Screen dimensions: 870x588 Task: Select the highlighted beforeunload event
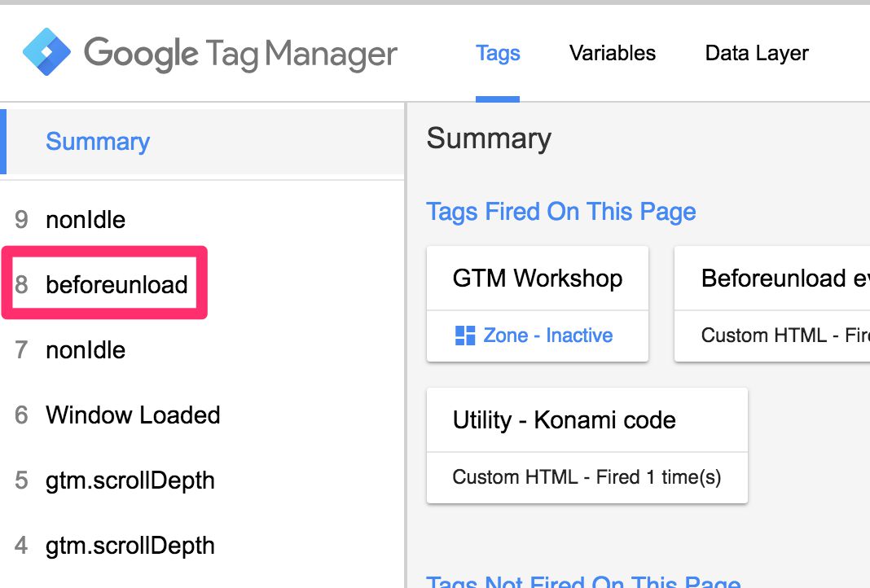105,284
